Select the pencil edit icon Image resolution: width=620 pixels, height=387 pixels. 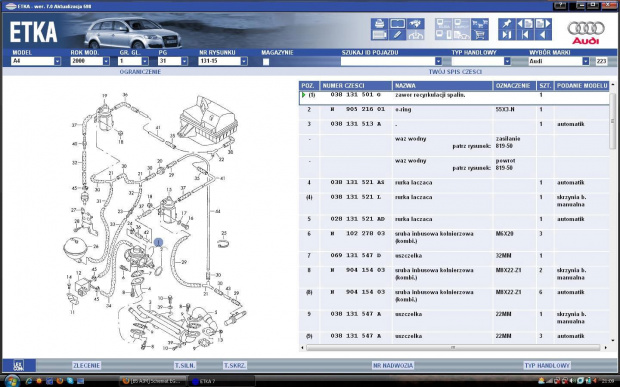pyautogui.click(x=397, y=35)
